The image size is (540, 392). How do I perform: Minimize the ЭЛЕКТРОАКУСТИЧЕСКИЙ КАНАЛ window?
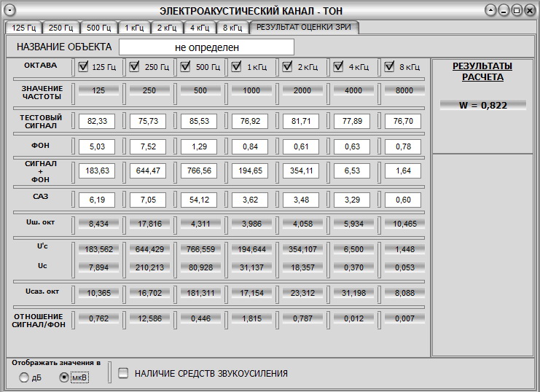[505, 11]
